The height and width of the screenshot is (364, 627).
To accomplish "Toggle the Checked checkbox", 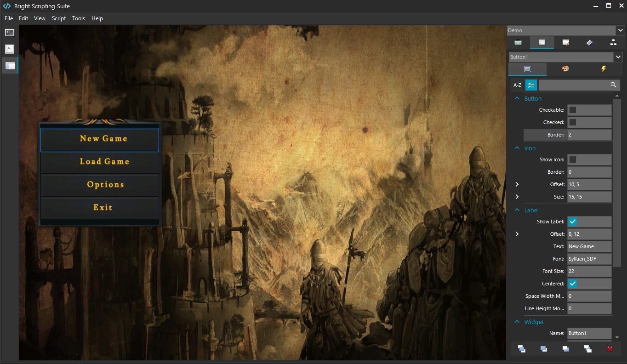I will pyautogui.click(x=573, y=122).
